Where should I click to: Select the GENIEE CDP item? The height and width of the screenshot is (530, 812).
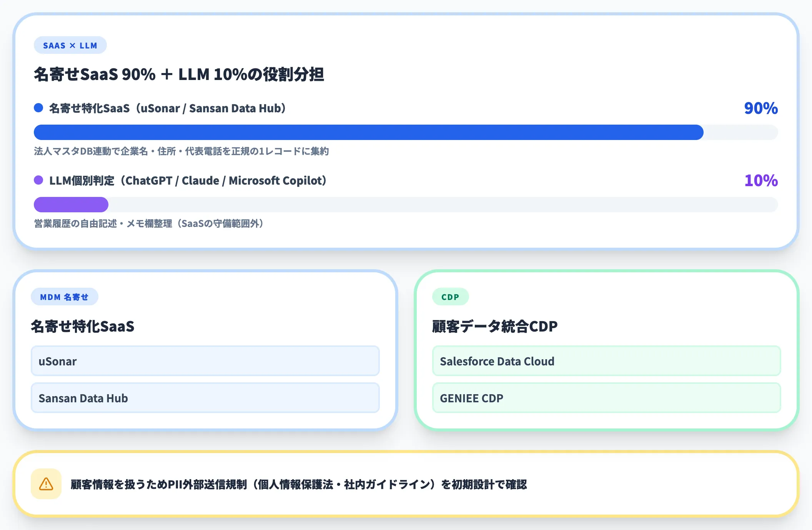pyautogui.click(x=606, y=398)
